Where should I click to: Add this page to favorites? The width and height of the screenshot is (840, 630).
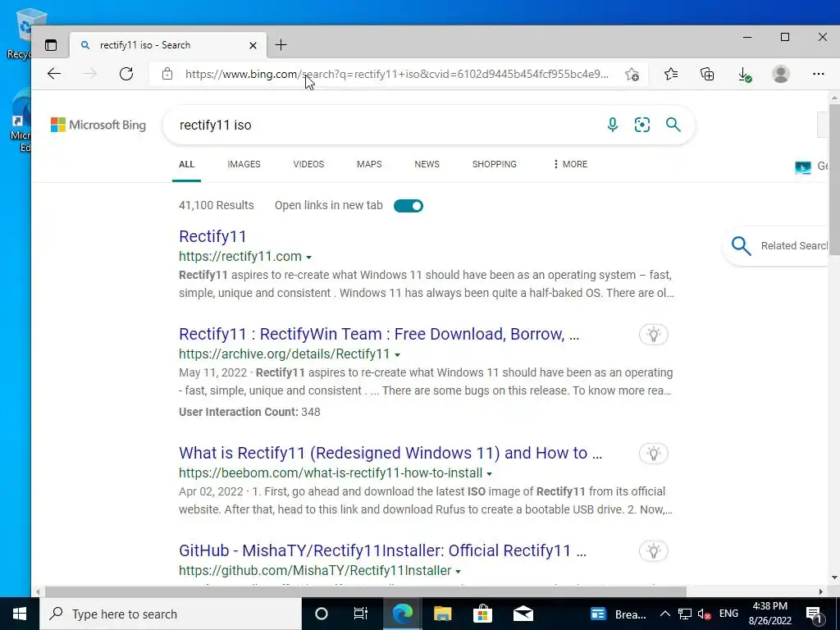click(x=632, y=74)
